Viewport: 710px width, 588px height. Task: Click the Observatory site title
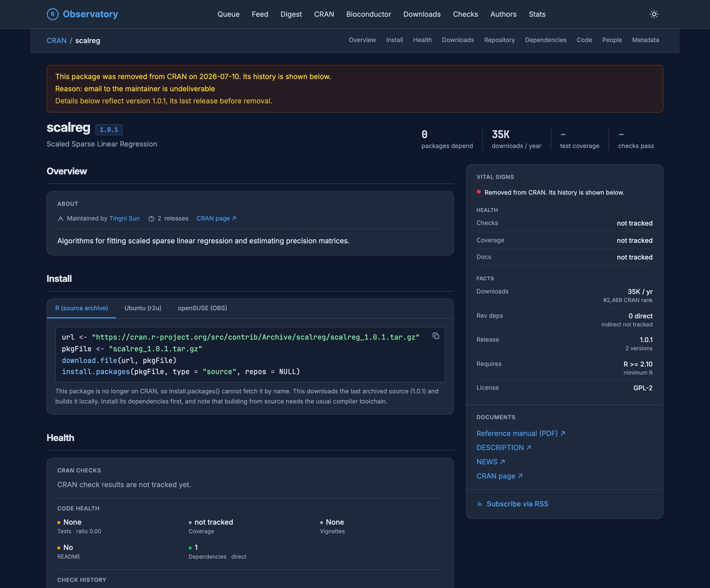[90, 14]
